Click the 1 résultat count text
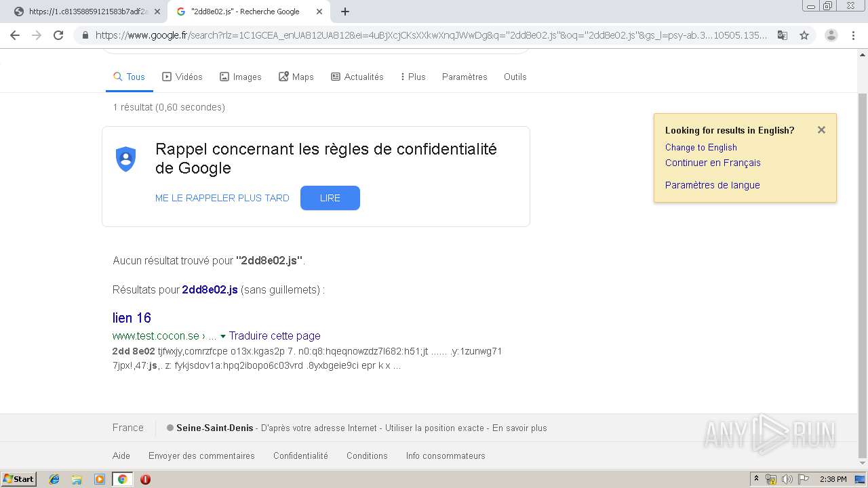Screen dimensions: 868x488 169,107
